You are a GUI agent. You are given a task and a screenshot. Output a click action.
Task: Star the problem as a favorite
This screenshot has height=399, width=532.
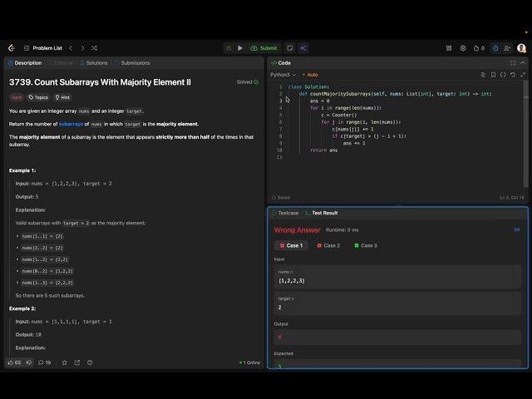click(65, 362)
